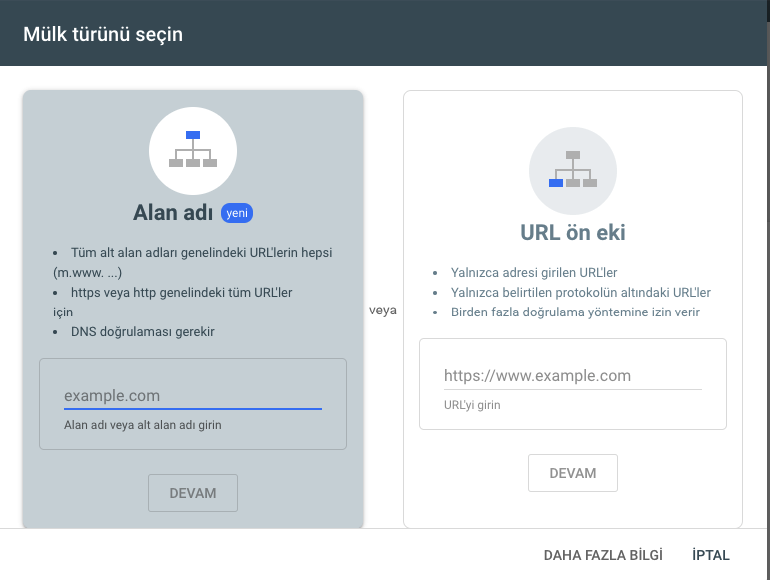Click the blue "yeni" badge

[237, 213]
